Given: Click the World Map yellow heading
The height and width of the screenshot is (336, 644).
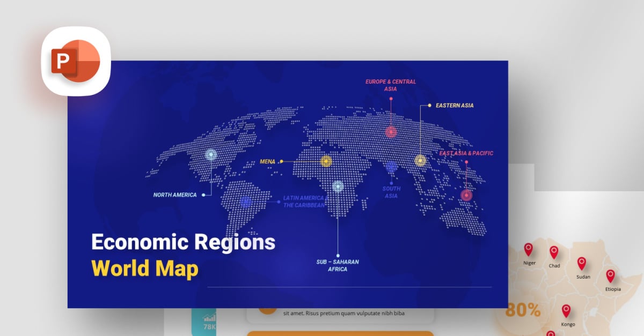Looking at the screenshot, I should pyautogui.click(x=144, y=268).
